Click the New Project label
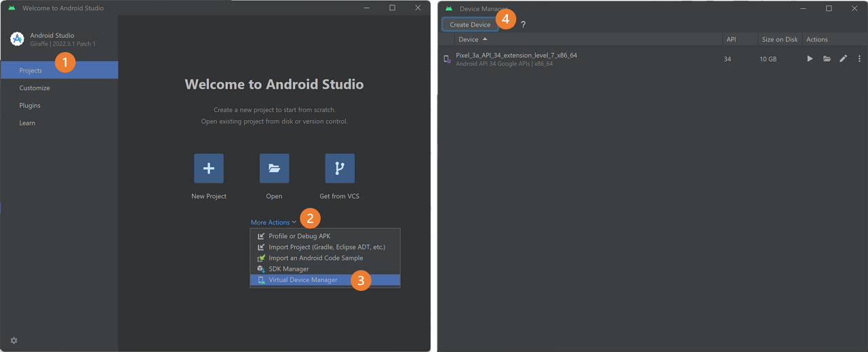The width and height of the screenshot is (868, 352). [x=209, y=196]
